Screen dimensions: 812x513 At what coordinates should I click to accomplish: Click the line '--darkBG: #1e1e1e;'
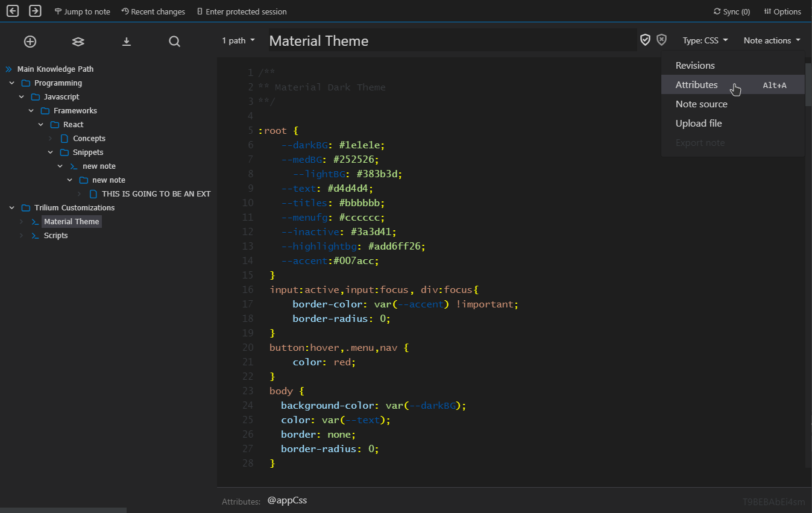333,145
